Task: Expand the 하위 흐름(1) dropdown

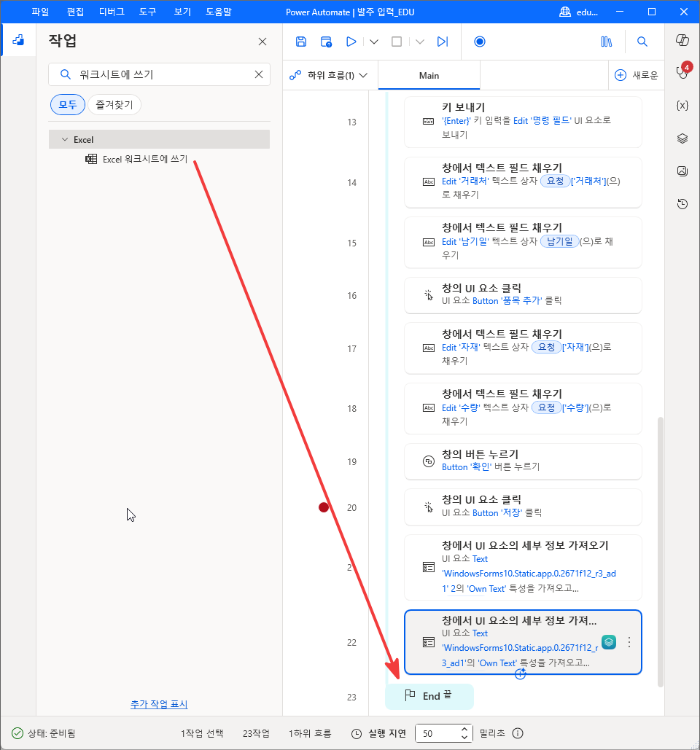Action: (x=329, y=75)
